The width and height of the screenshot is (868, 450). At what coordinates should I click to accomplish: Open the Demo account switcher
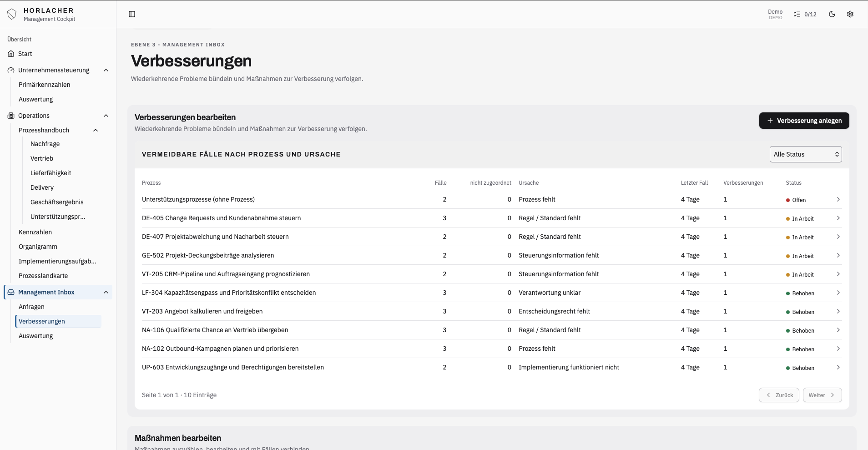[775, 14]
